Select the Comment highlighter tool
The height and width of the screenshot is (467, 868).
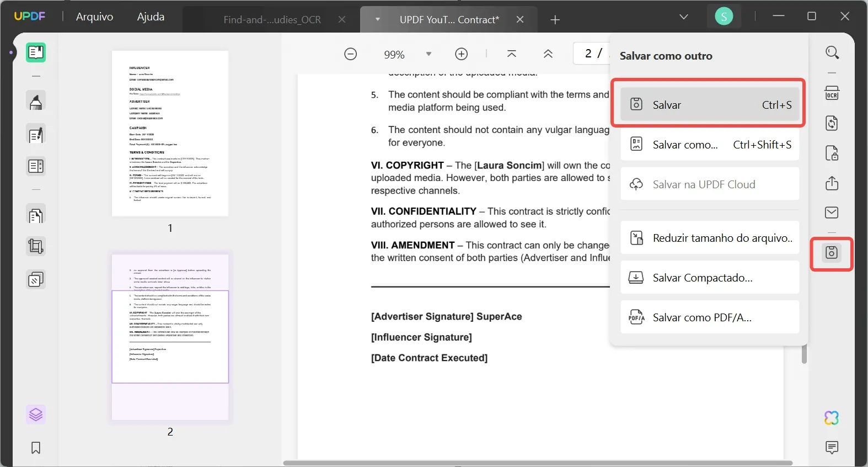coord(36,102)
